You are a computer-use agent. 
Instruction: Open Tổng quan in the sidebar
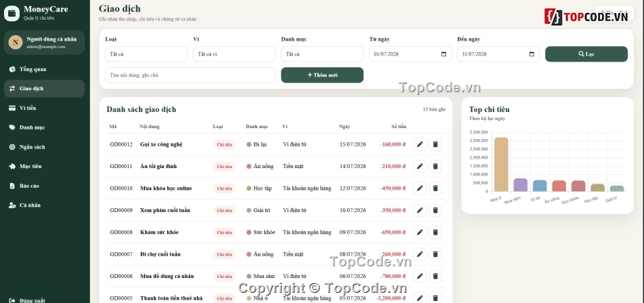pyautogui.click(x=44, y=69)
